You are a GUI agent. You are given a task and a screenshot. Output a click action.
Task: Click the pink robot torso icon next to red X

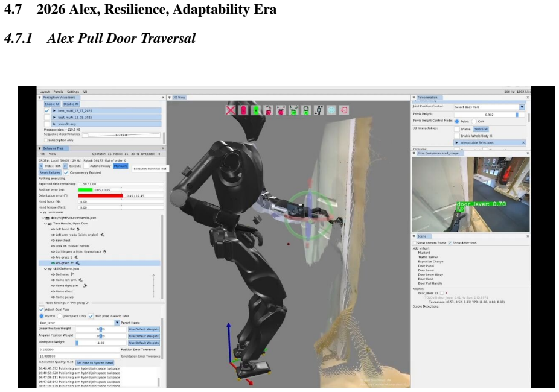point(243,110)
